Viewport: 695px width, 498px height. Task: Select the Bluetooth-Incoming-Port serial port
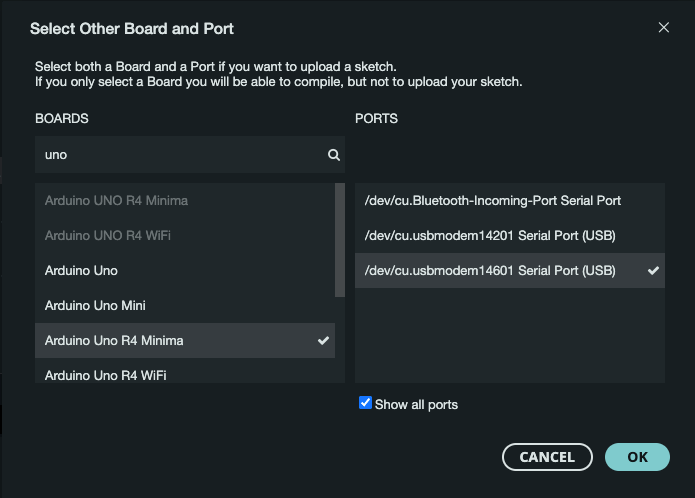tap(493, 201)
